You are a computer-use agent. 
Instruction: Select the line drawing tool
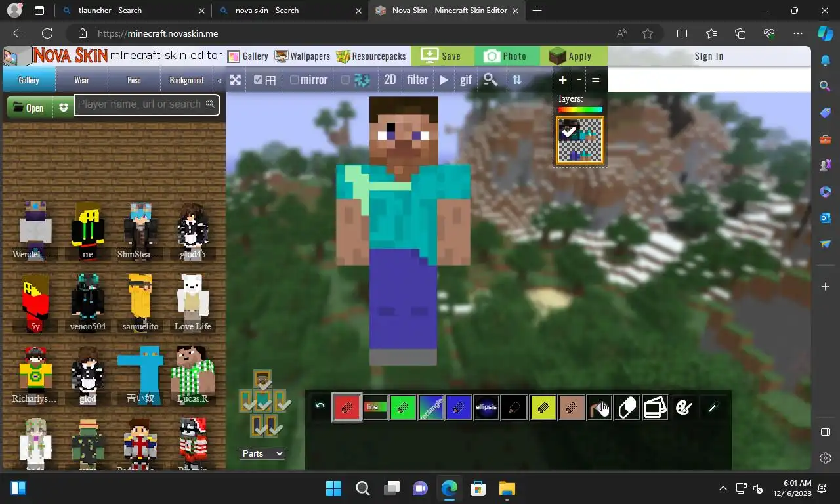375,408
